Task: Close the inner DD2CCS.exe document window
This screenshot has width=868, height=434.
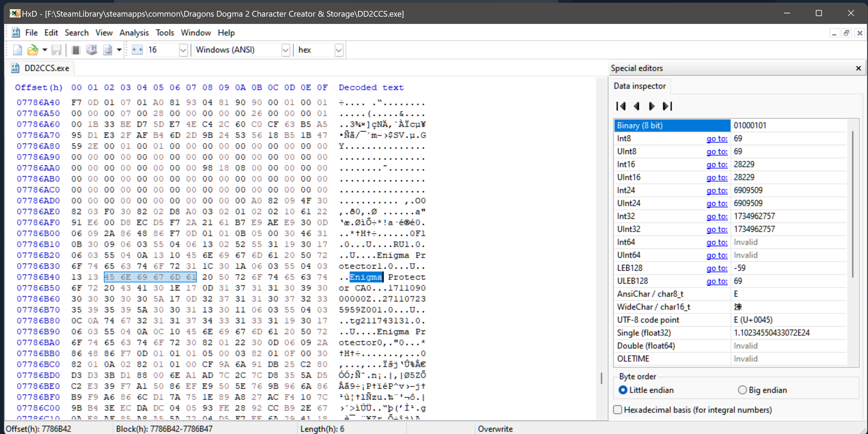Action: [860, 33]
